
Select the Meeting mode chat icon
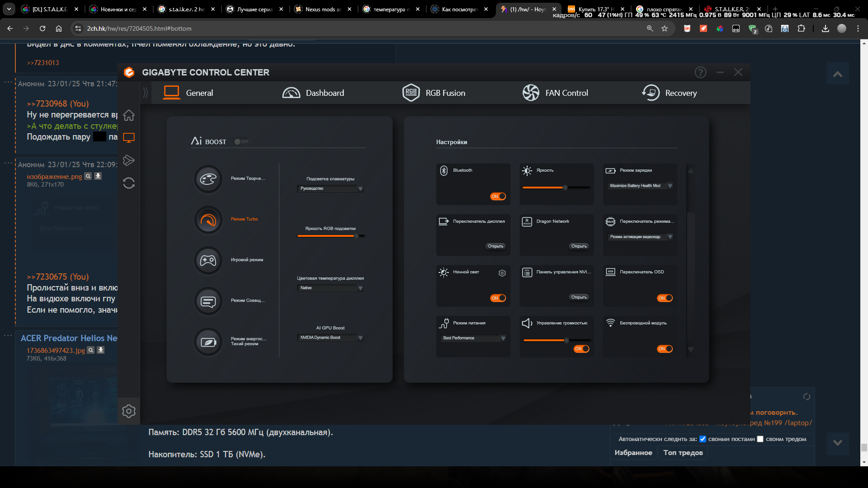point(208,301)
